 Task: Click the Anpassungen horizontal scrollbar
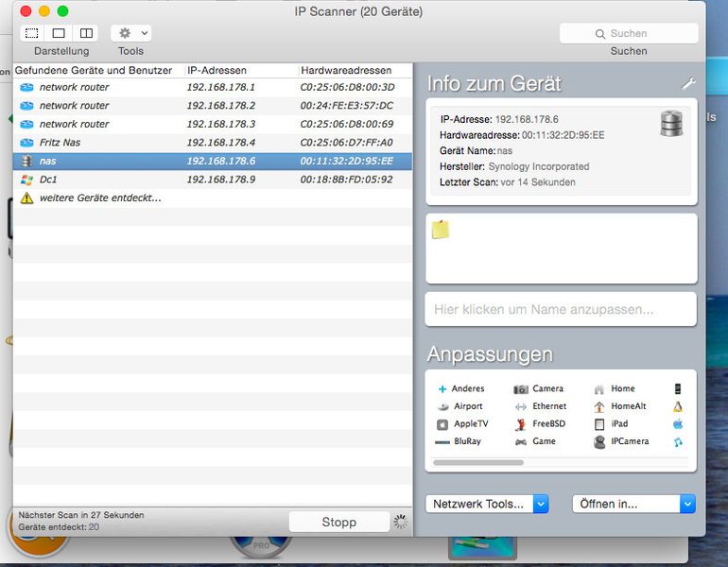(478, 462)
